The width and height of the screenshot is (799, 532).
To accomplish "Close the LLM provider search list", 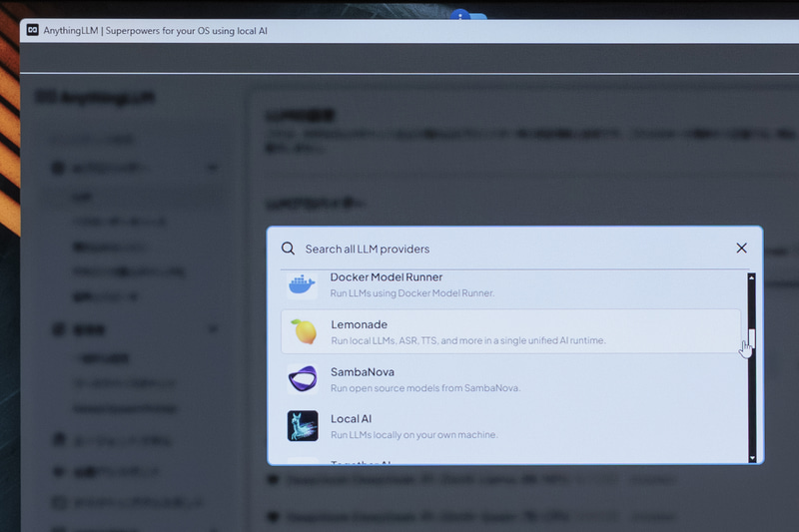I will (741, 248).
